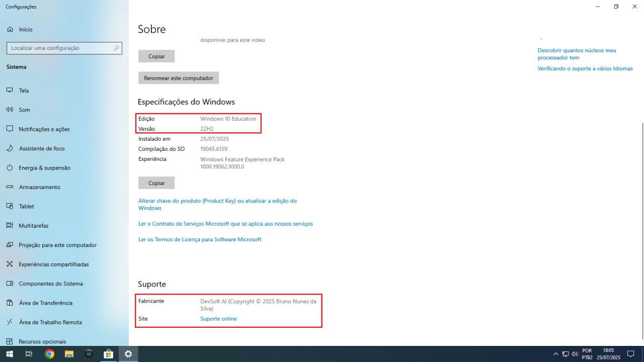Open Energia & suspensão settings

coord(44,168)
